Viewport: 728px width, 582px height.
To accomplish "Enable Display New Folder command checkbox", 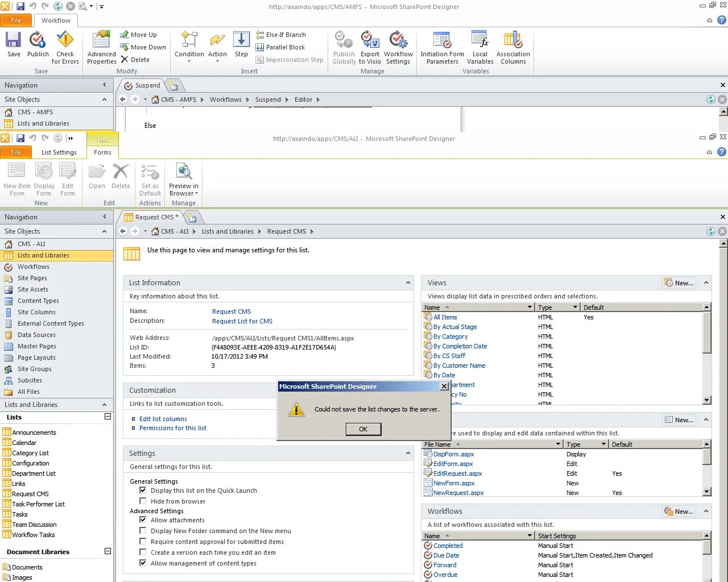I will [143, 530].
